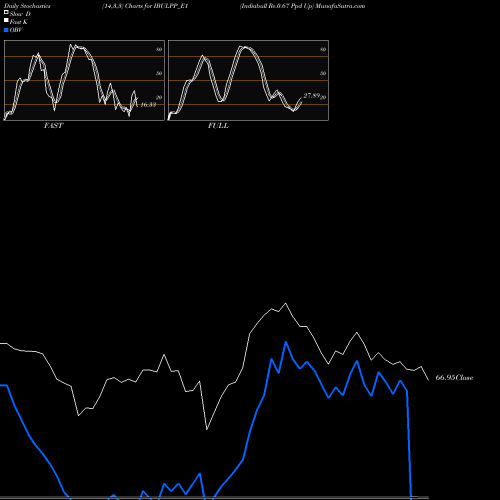Image resolution: width=500 pixels, height=500 pixels.
Task: Click the Fast K legend swatch
Action: (x=6, y=20)
